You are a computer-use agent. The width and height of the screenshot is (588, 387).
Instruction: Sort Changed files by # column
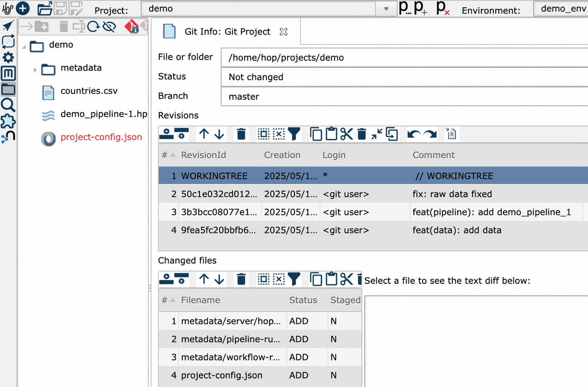[x=168, y=300]
